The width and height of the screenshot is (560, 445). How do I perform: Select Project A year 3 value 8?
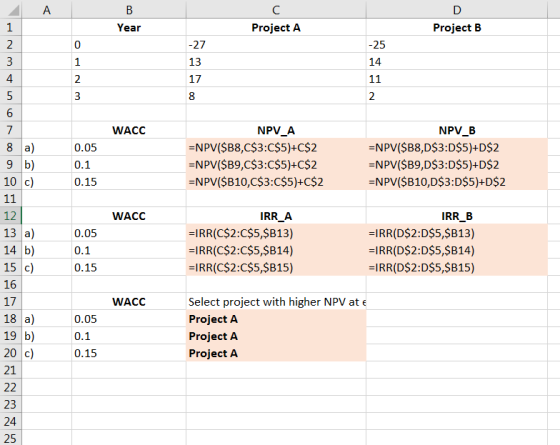click(x=276, y=96)
